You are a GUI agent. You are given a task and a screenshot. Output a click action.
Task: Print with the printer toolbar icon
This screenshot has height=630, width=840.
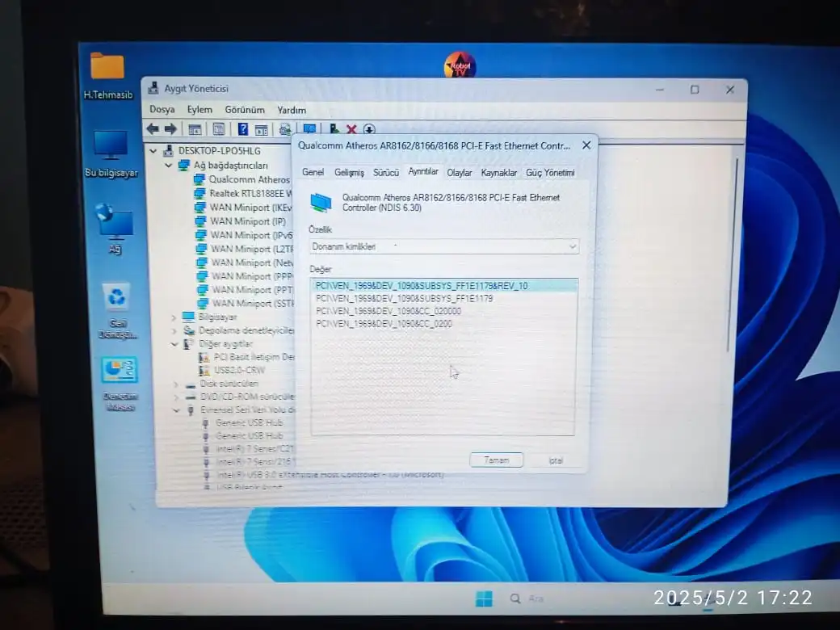(285, 129)
